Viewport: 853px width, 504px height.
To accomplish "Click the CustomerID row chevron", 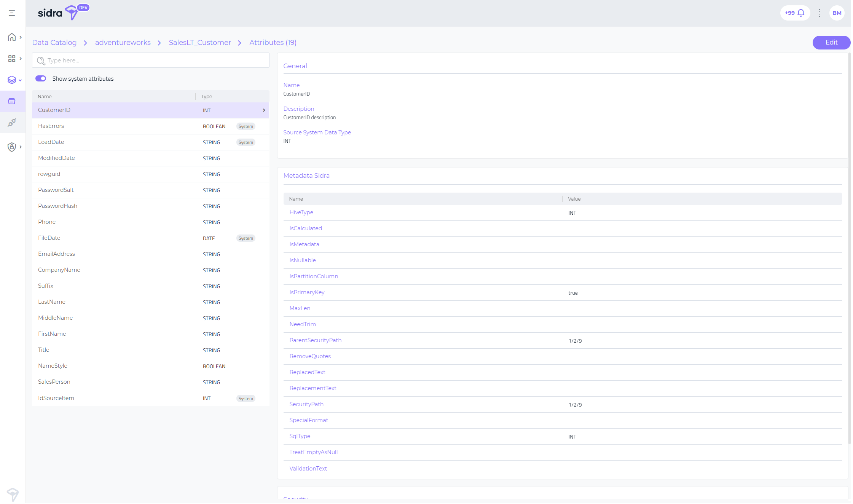I will 264,110.
